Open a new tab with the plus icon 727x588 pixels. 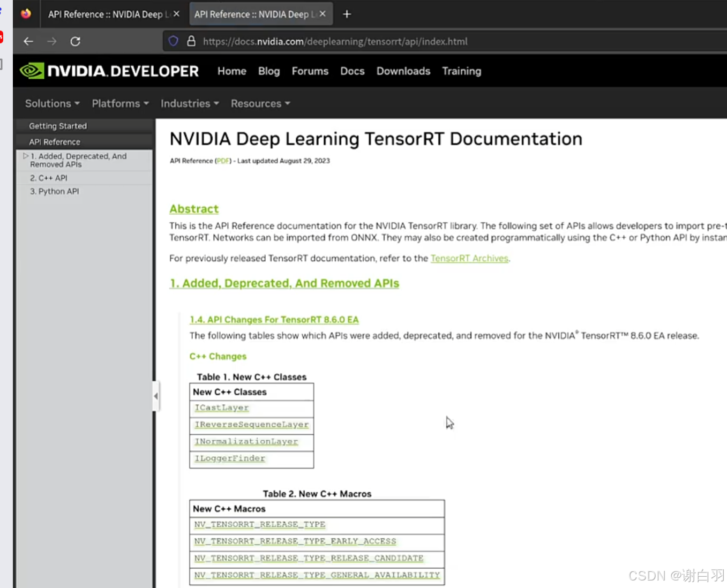coord(347,14)
